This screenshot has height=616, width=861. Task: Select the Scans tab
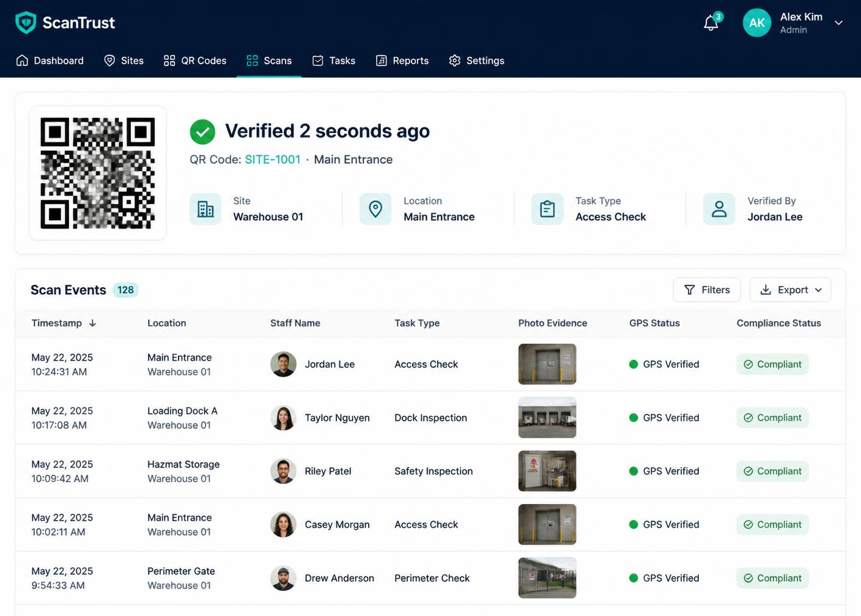coord(269,61)
